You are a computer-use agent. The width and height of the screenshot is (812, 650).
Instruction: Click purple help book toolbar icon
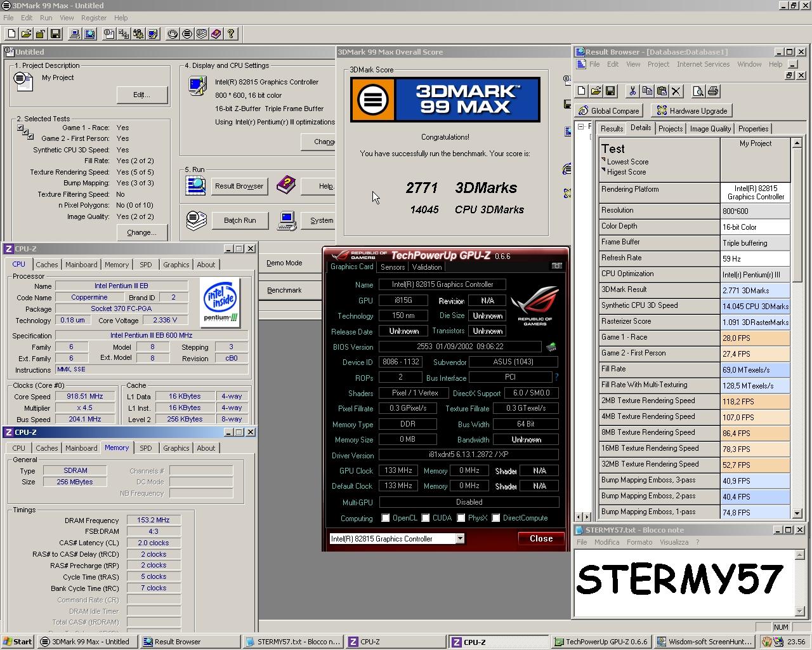tap(216, 34)
